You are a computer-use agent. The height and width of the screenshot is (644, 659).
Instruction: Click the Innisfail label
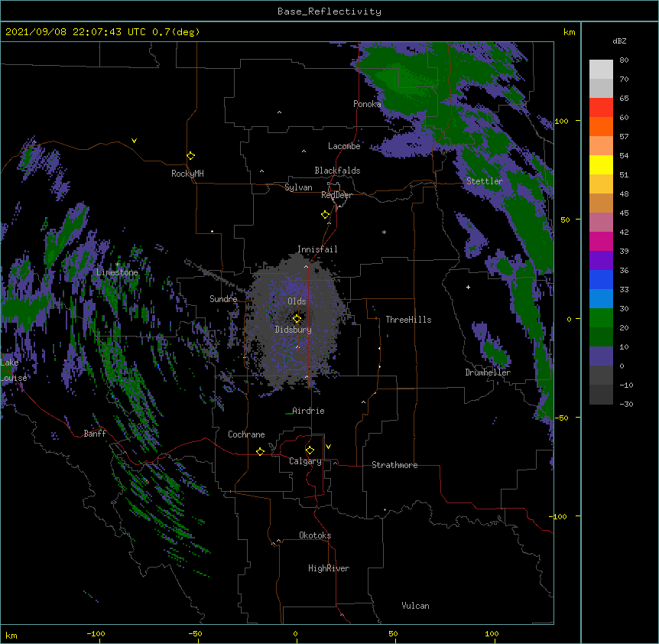(317, 249)
